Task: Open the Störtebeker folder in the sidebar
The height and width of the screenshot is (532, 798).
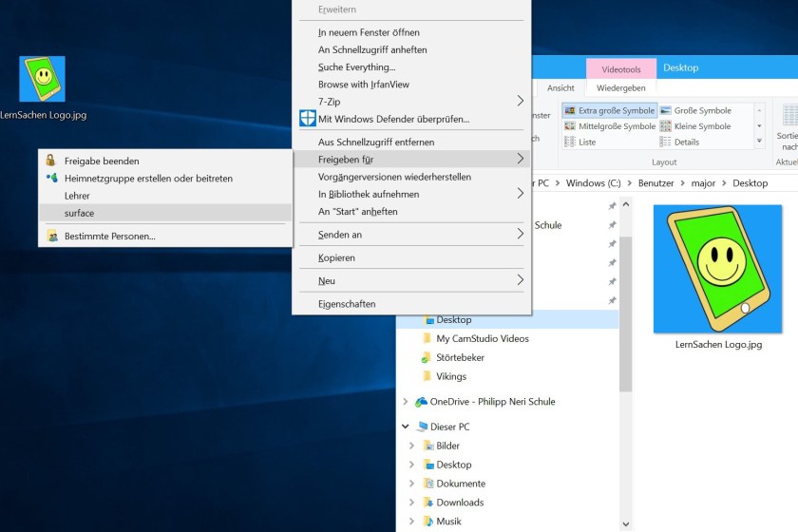Action: point(460,357)
